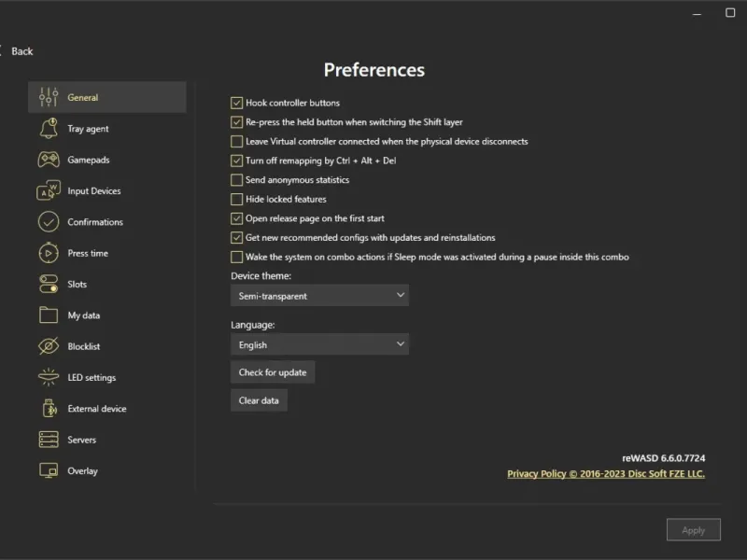Expand the Device theme dropdown
Image resolution: width=747 pixels, height=560 pixels.
coord(319,296)
